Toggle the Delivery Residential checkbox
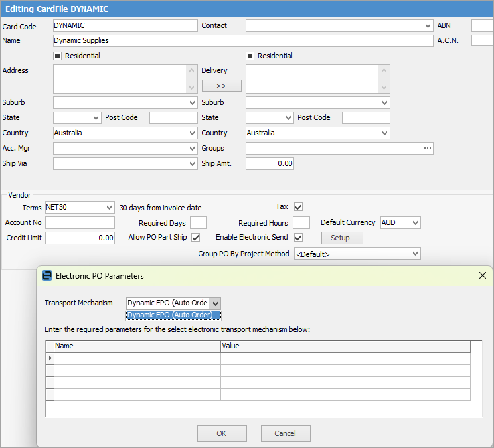This screenshot has height=448, width=494. coord(250,56)
